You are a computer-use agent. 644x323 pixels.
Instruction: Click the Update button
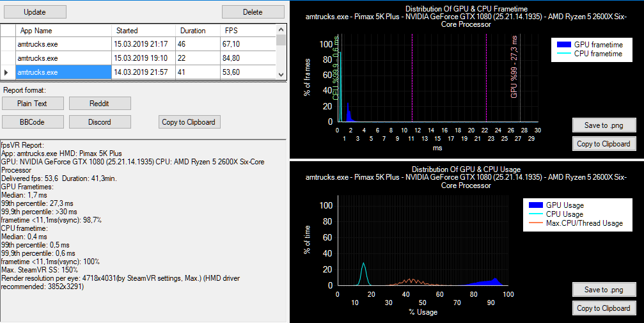35,12
